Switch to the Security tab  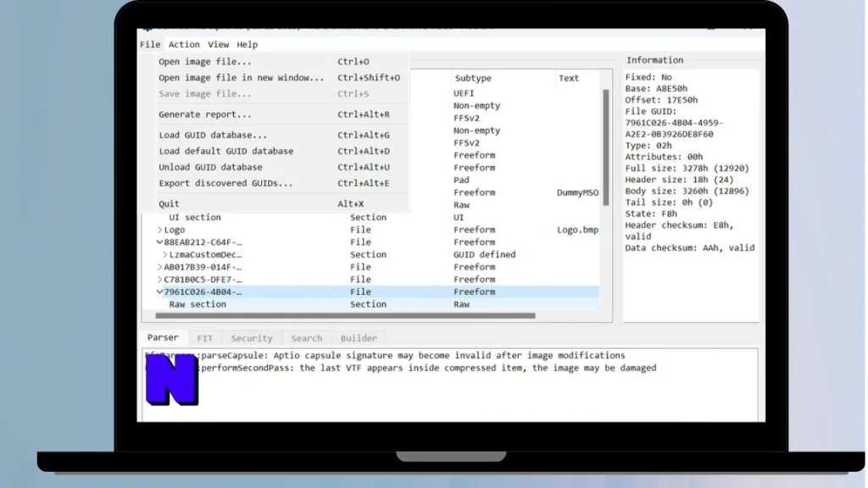pyautogui.click(x=252, y=338)
